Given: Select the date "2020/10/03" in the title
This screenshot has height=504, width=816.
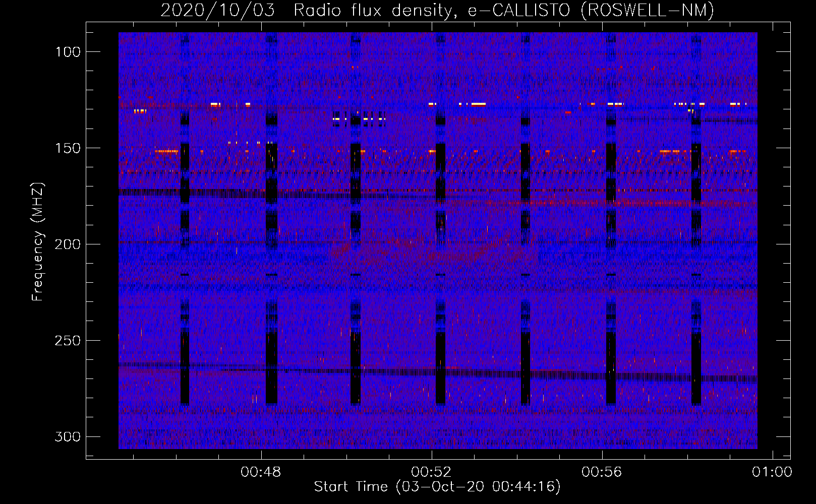Looking at the screenshot, I should 217,10.
